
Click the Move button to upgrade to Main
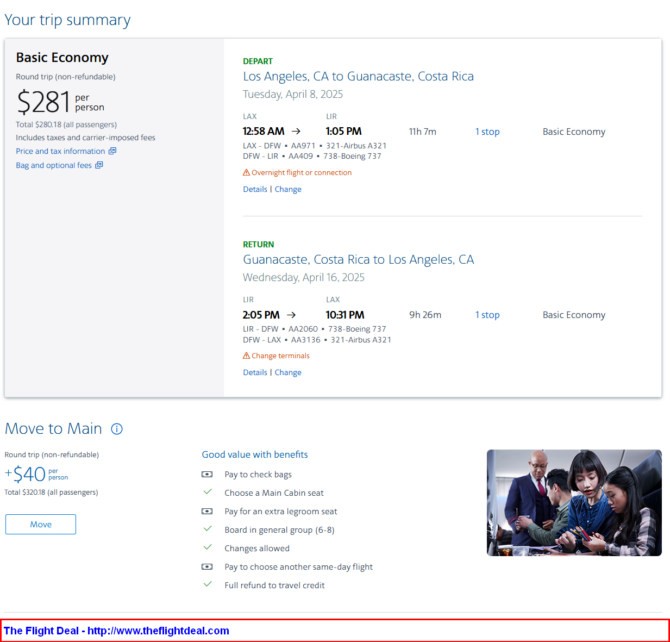click(41, 524)
